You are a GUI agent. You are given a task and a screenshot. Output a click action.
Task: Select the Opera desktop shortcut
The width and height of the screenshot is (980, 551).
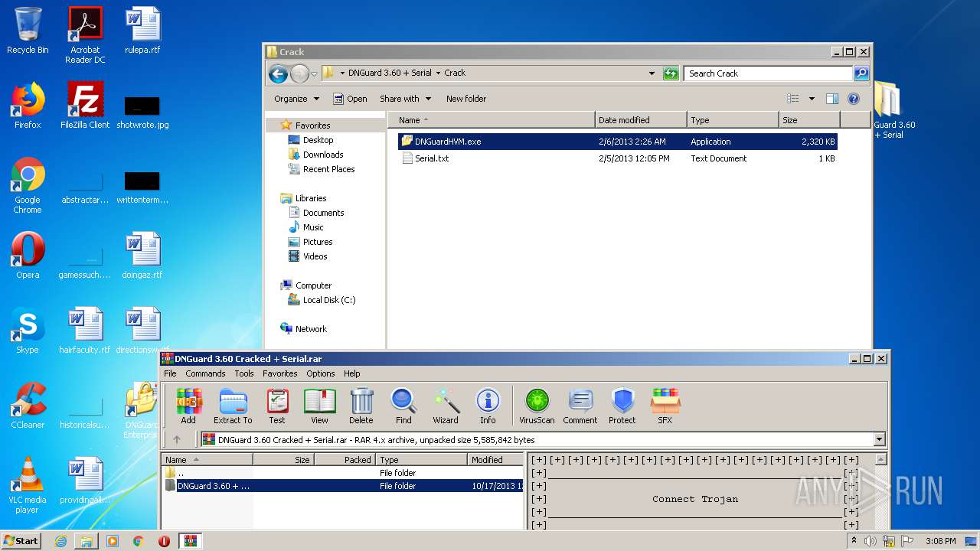(x=28, y=256)
